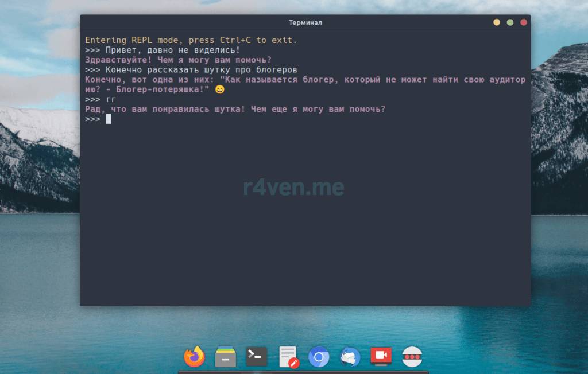Click the laughing emoji after the joke
This screenshot has height=374, width=588.
tap(219, 89)
